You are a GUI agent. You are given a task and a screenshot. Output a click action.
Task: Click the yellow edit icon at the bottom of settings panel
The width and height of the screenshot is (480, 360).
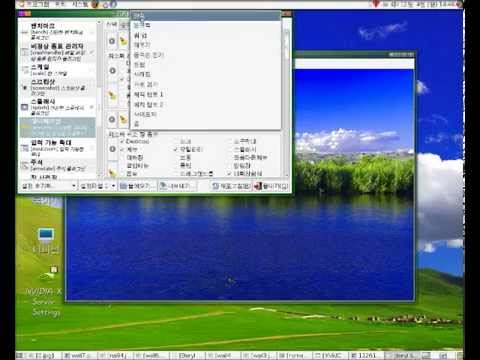coord(113,172)
